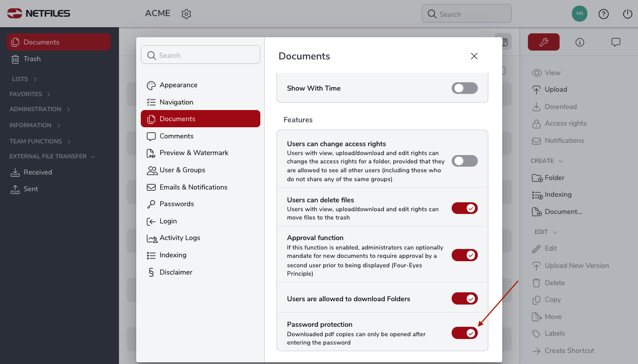The width and height of the screenshot is (638, 364).
Task: Collapse the EXTERNAL FILE TRANSFER section
Action: pyautogui.click(x=52, y=156)
